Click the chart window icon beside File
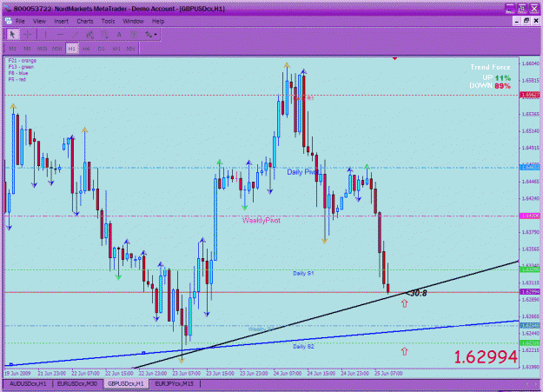 coord(9,21)
